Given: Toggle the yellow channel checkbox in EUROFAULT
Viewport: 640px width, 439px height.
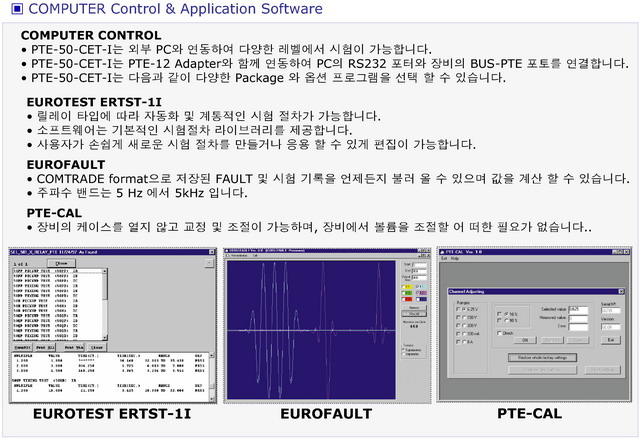Looking at the screenshot, I should tap(403, 287).
